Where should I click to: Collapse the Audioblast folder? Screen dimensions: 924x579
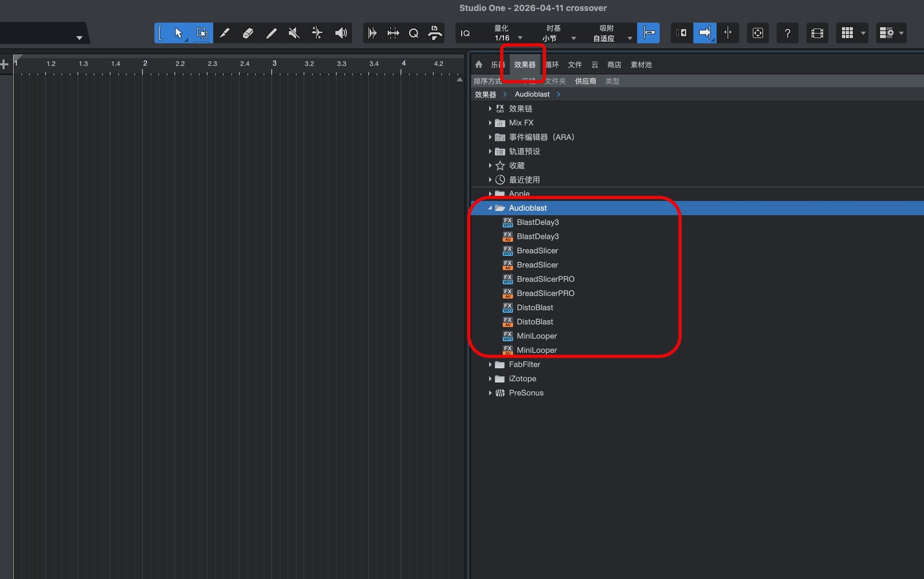pos(490,208)
